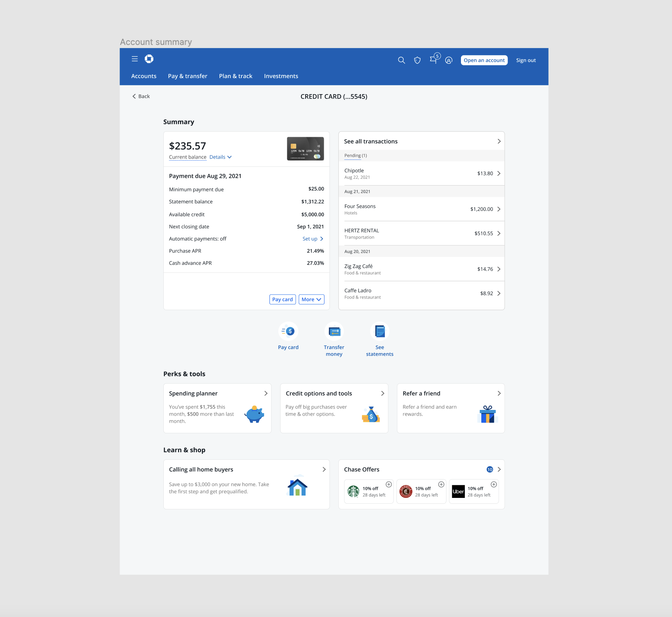Open the Pay & transfer menu
Image resolution: width=672 pixels, height=617 pixels.
[188, 76]
